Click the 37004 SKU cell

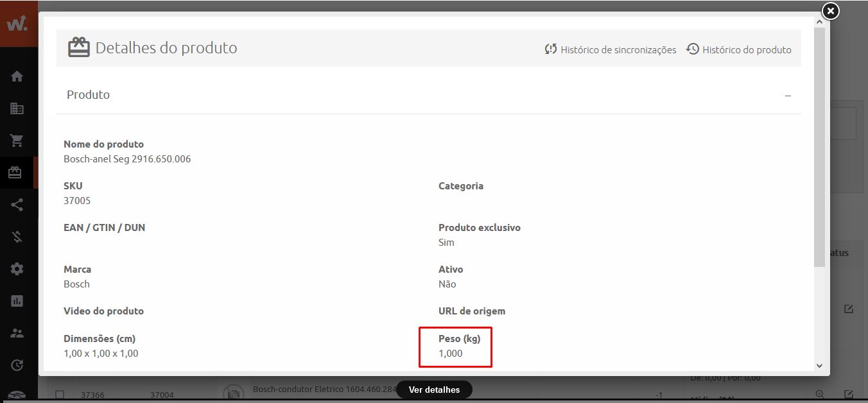[x=162, y=395]
